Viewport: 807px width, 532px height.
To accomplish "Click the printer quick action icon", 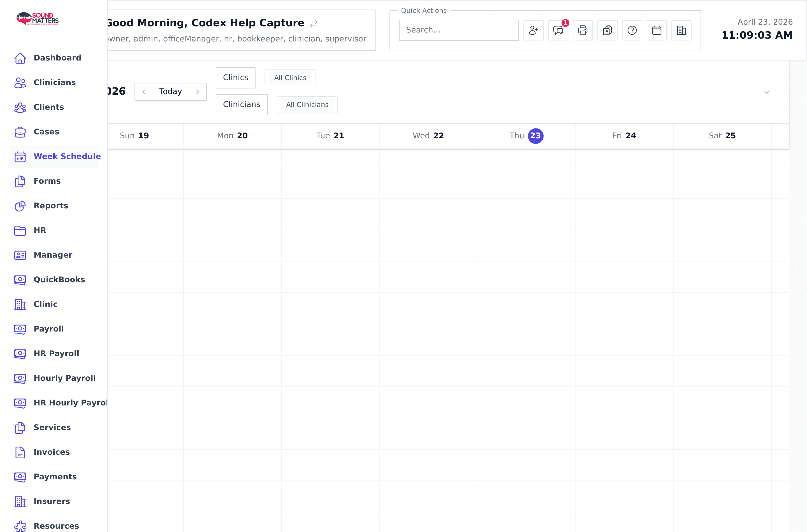I will click(583, 30).
